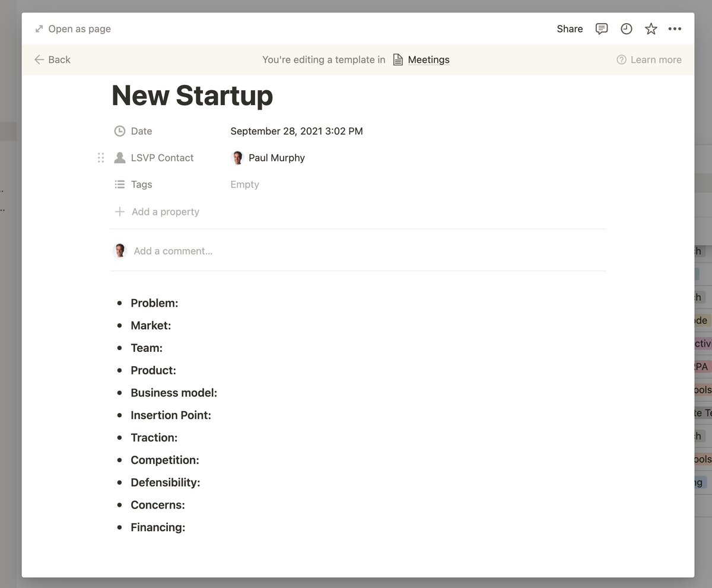Click the Team: bullet line

pyautogui.click(x=147, y=348)
